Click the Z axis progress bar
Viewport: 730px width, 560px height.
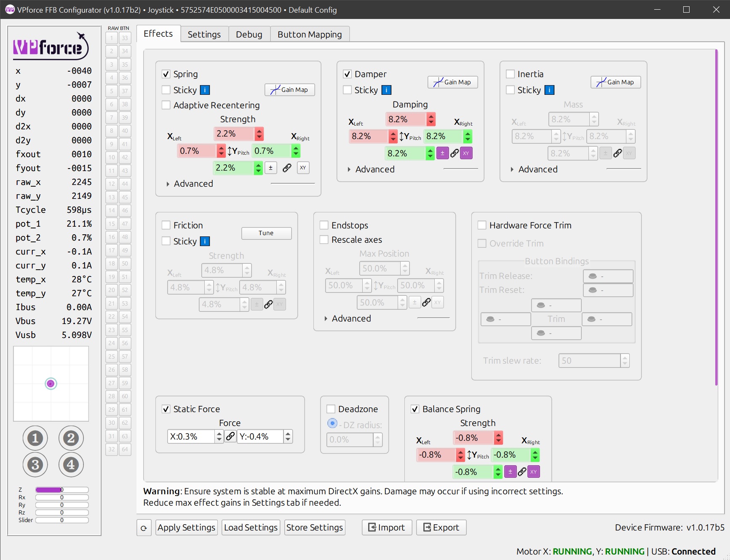(62, 490)
